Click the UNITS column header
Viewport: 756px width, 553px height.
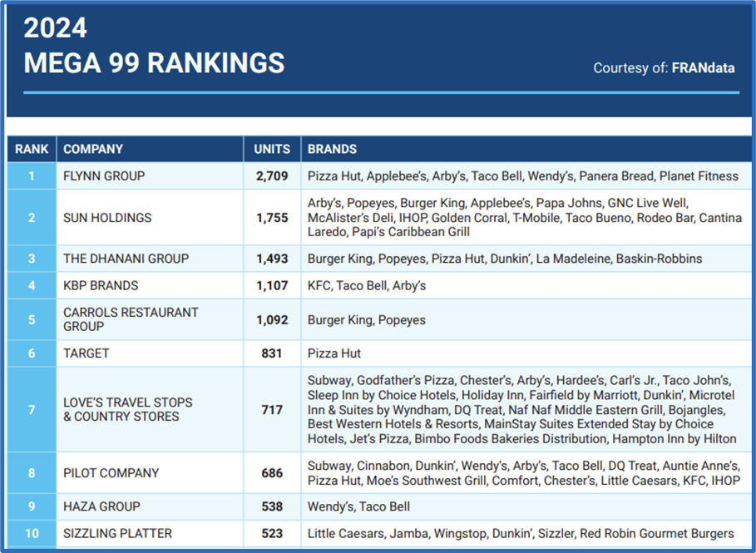[x=272, y=149]
